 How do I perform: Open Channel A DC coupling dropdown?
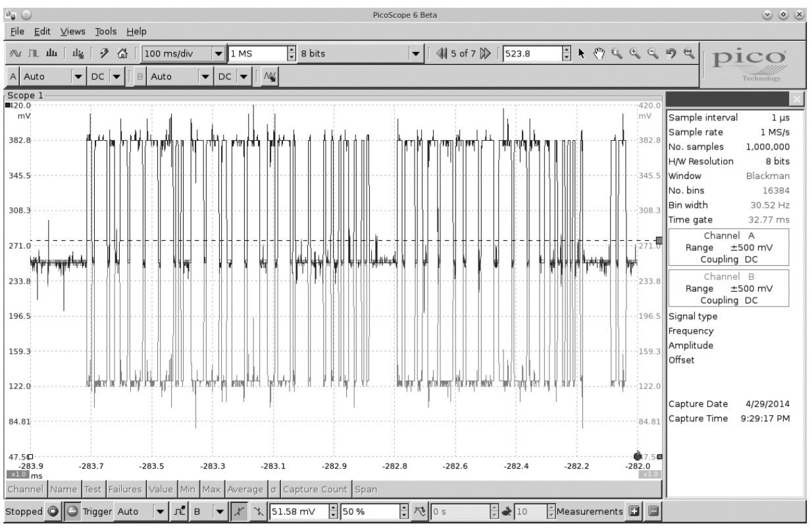pos(117,76)
